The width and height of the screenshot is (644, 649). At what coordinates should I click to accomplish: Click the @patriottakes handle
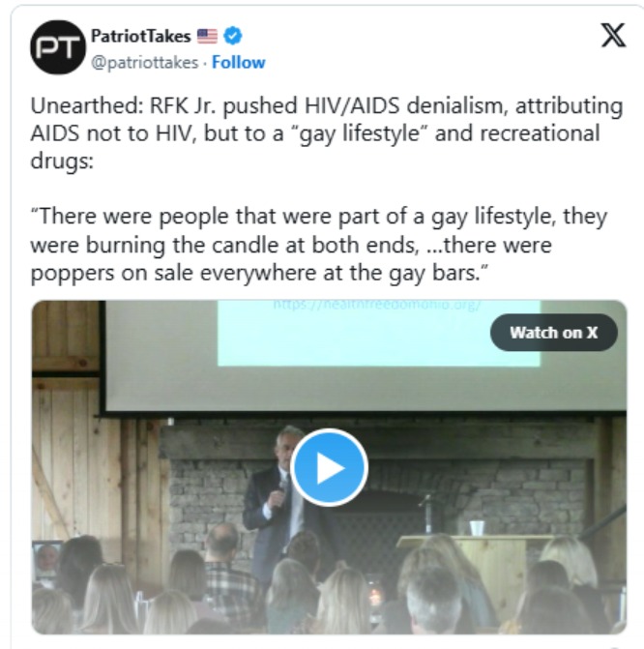click(144, 63)
